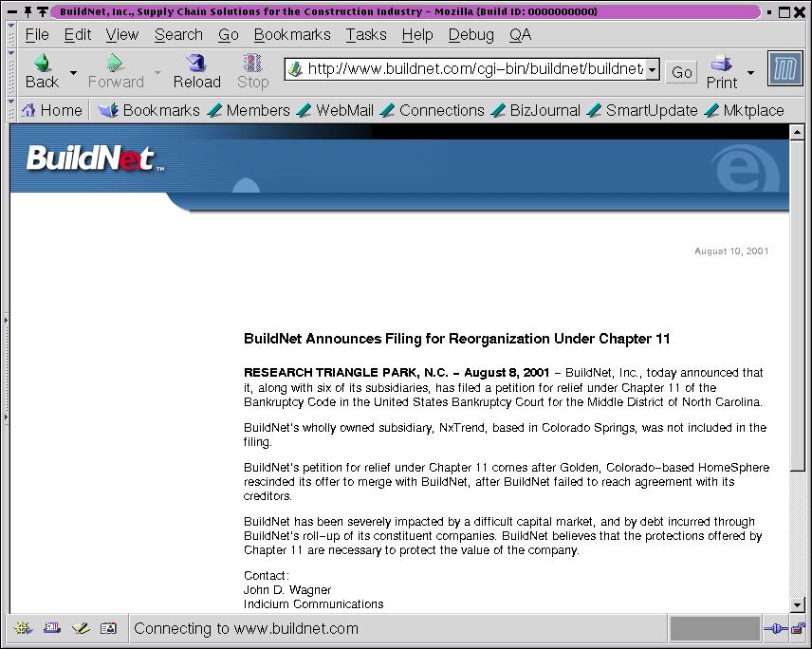
Task: Click the Mozilla throbber logo
Action: (x=784, y=70)
